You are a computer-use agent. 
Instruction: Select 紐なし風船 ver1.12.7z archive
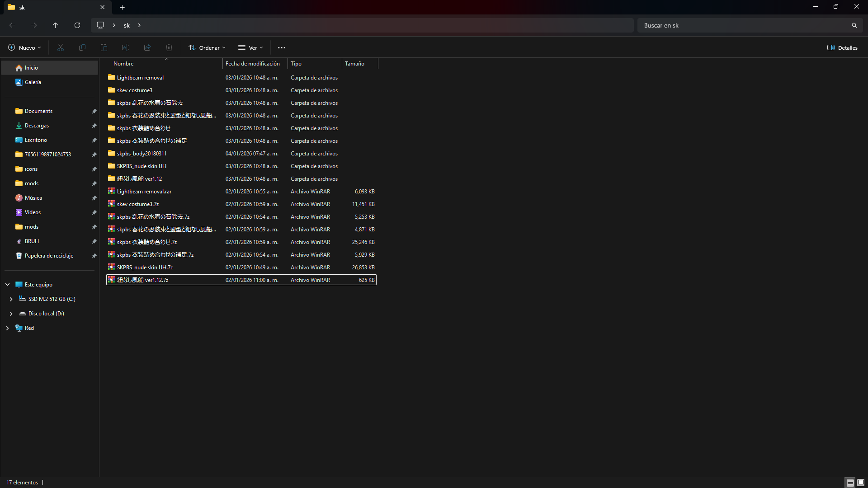coord(241,280)
